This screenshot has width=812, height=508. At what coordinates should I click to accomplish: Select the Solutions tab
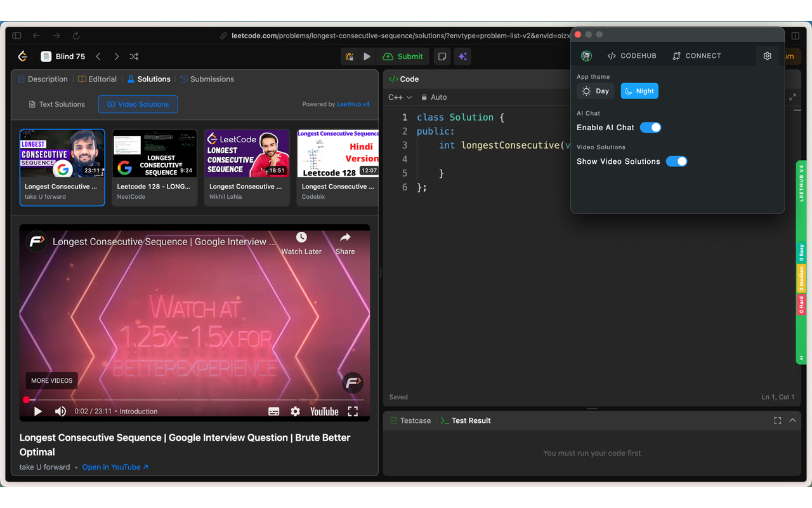(x=149, y=79)
